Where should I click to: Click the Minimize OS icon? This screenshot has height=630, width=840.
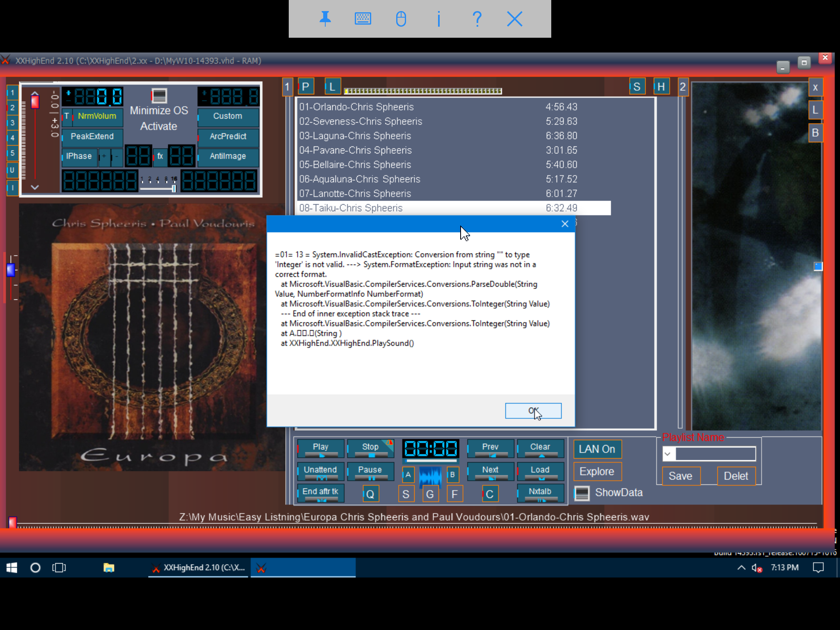pos(159,96)
